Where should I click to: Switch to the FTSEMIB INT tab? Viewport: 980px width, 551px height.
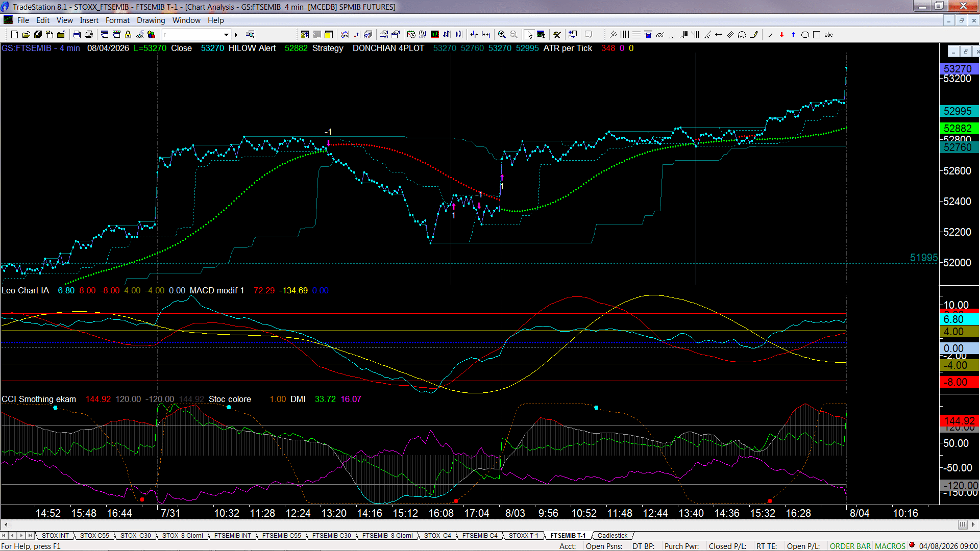coord(233,536)
